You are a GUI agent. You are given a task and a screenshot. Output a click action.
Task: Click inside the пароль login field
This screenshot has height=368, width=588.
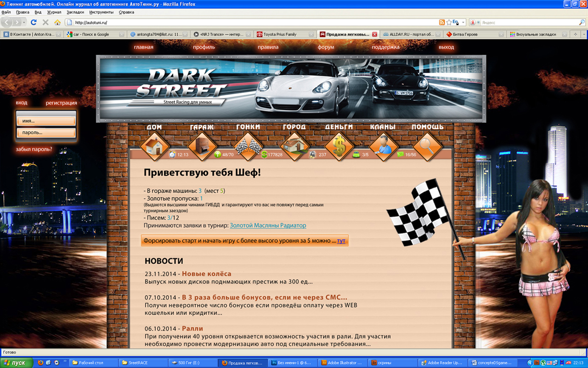(x=45, y=132)
